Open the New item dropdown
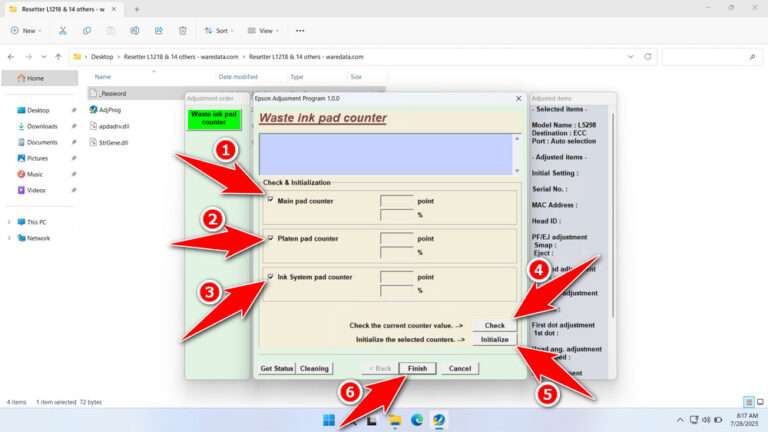768x432 pixels. (27, 31)
